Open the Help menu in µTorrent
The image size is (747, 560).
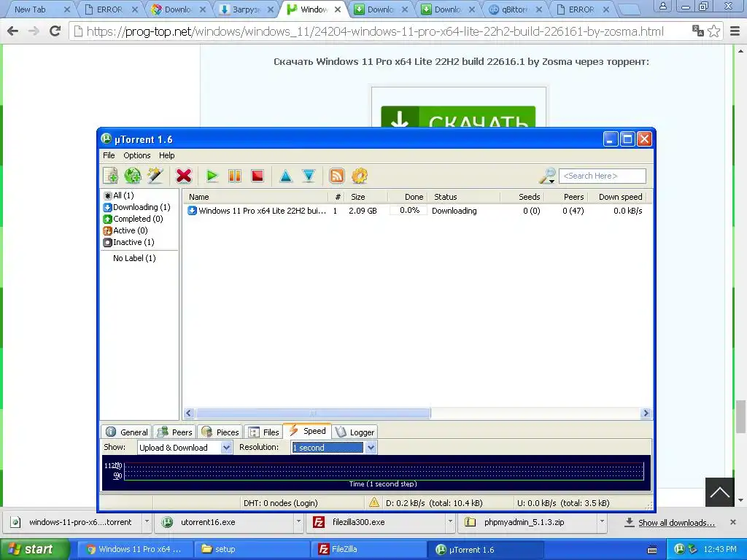point(167,155)
